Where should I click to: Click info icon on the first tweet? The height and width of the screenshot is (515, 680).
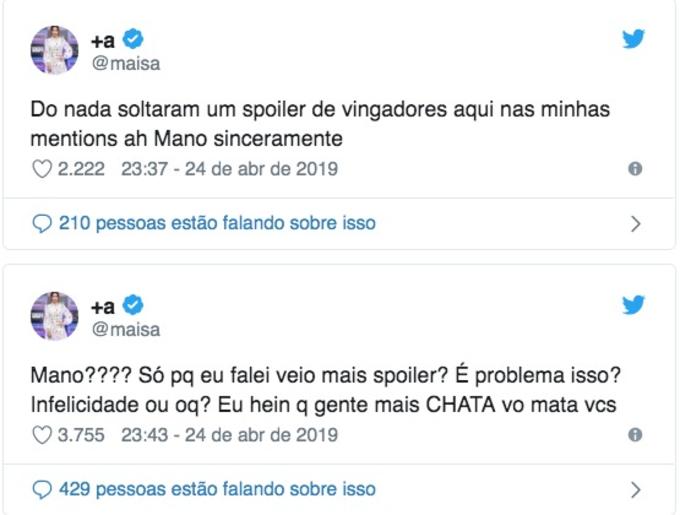pos(635,170)
